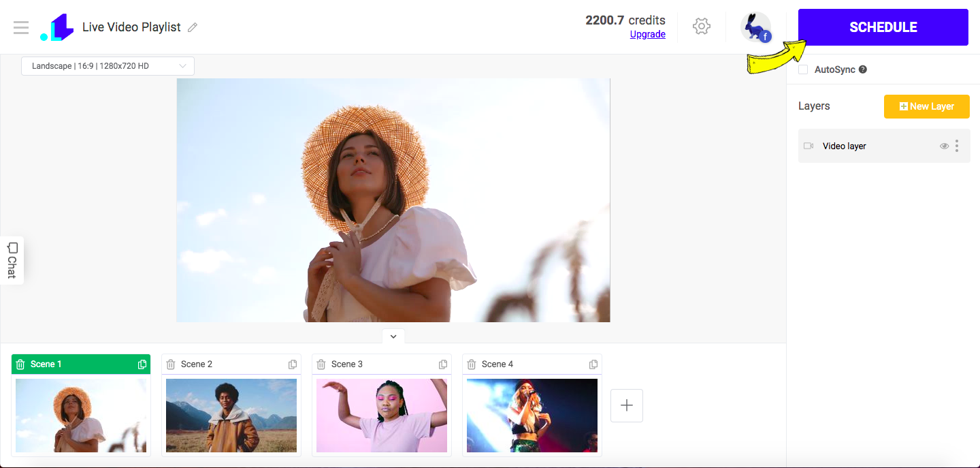Click the video camera icon on Video layer
Image resolution: width=980 pixels, height=468 pixels.
(x=808, y=145)
